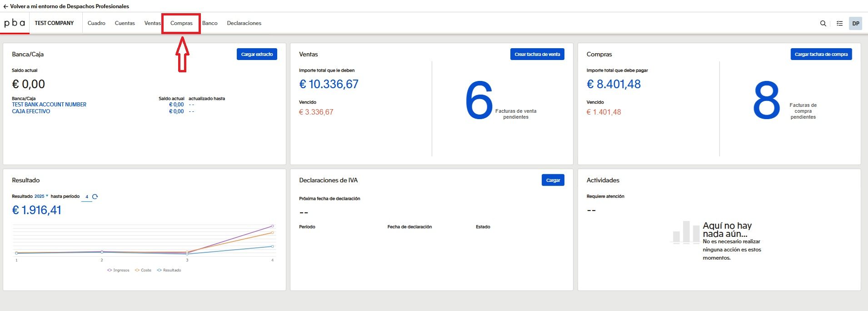The width and height of the screenshot is (868, 311).
Task: Go to the Declaraciones menu
Action: click(244, 23)
